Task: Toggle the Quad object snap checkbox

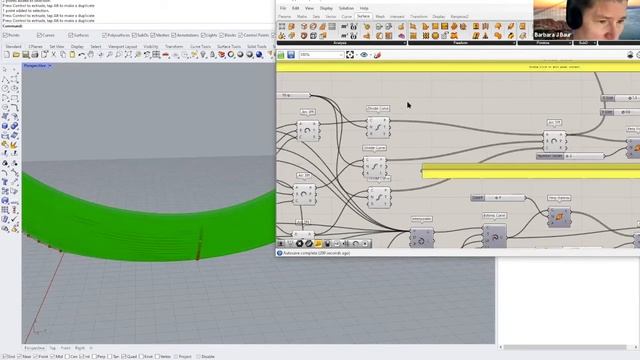Action: click(124, 357)
